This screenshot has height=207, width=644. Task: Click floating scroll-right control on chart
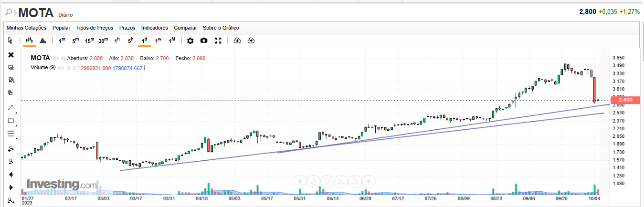click(369, 181)
